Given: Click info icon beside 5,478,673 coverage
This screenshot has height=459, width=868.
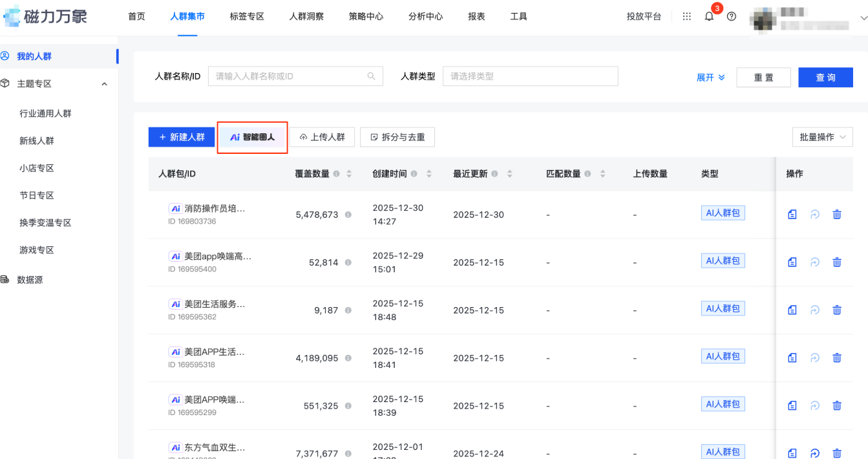Looking at the screenshot, I should pyautogui.click(x=348, y=215).
